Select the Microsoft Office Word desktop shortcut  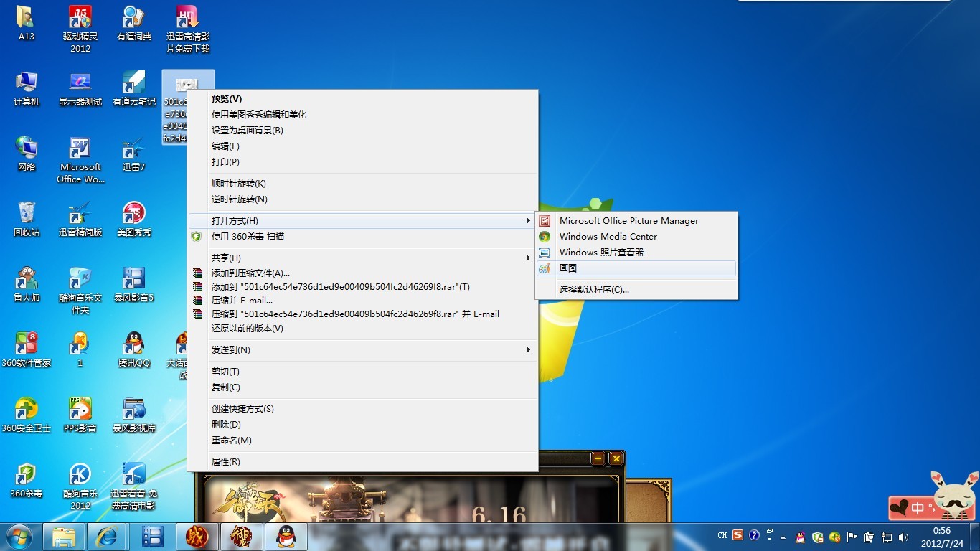click(80, 160)
